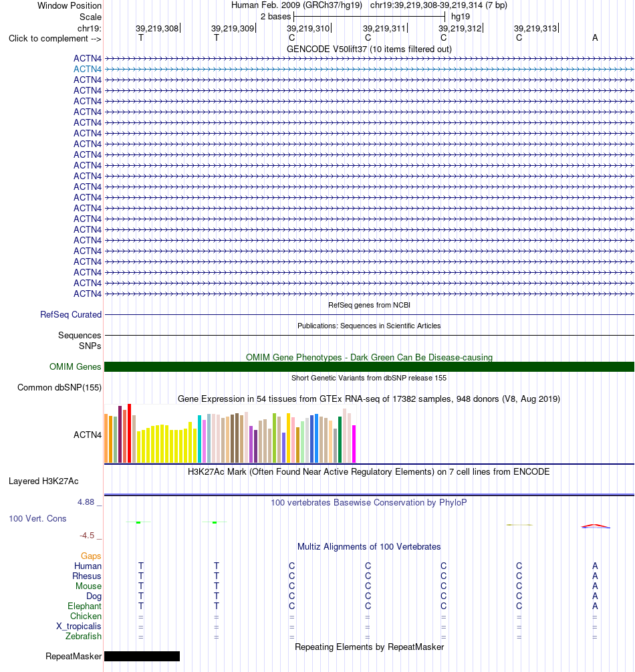Click the 'Zebrafish' alignment row label
The height and width of the screenshot is (672, 635).
(x=84, y=636)
